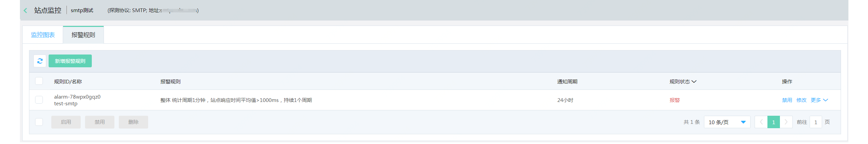Expand the 更多 actions menu
868x144 pixels.
(x=819, y=100)
